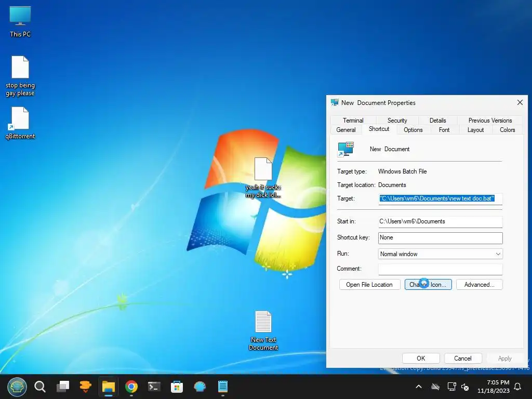Open Microsoft Store from the taskbar
The width and height of the screenshot is (532, 399).
[177, 387]
